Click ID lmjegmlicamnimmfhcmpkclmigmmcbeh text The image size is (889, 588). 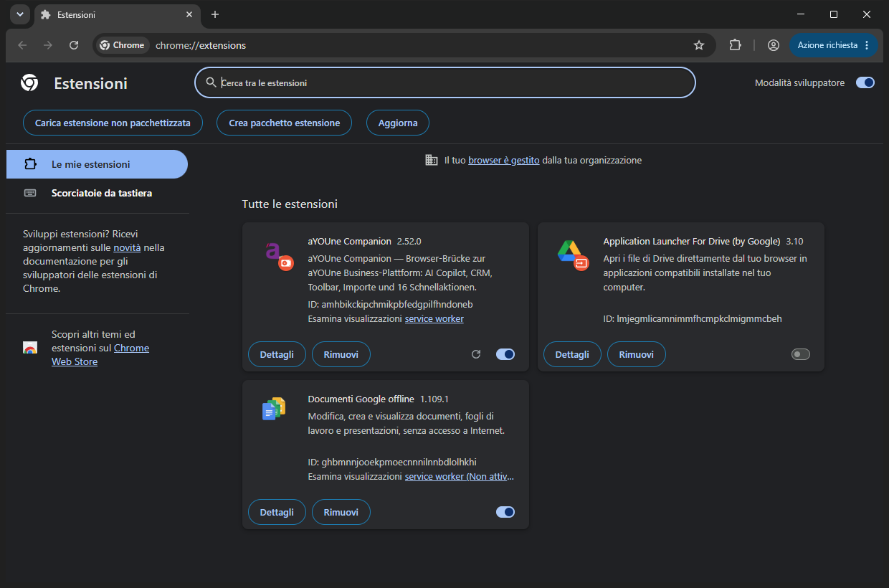click(x=693, y=318)
